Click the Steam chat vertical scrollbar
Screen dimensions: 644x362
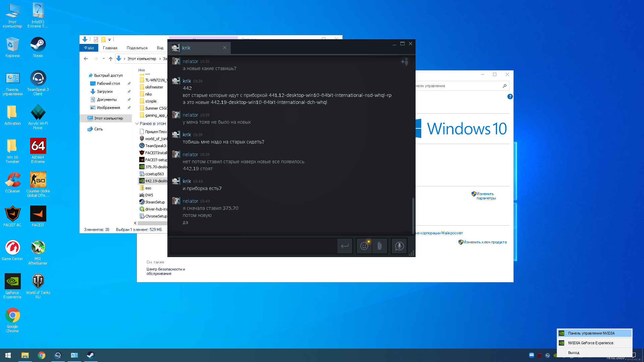[x=413, y=216]
